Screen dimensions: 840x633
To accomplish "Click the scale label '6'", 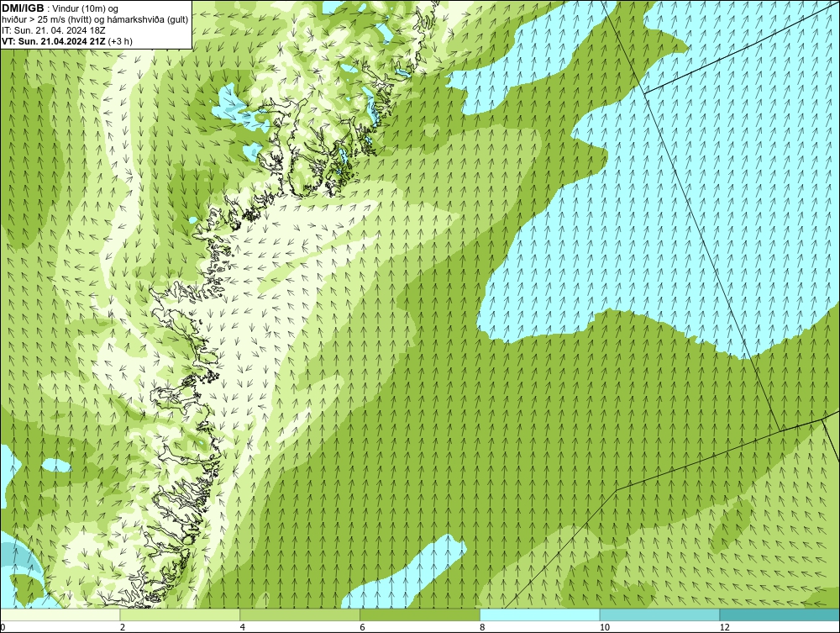I will (x=363, y=627).
